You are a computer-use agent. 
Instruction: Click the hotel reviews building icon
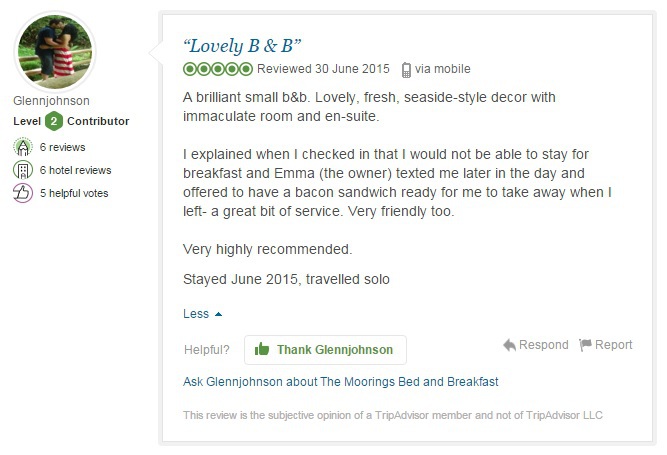(x=23, y=170)
